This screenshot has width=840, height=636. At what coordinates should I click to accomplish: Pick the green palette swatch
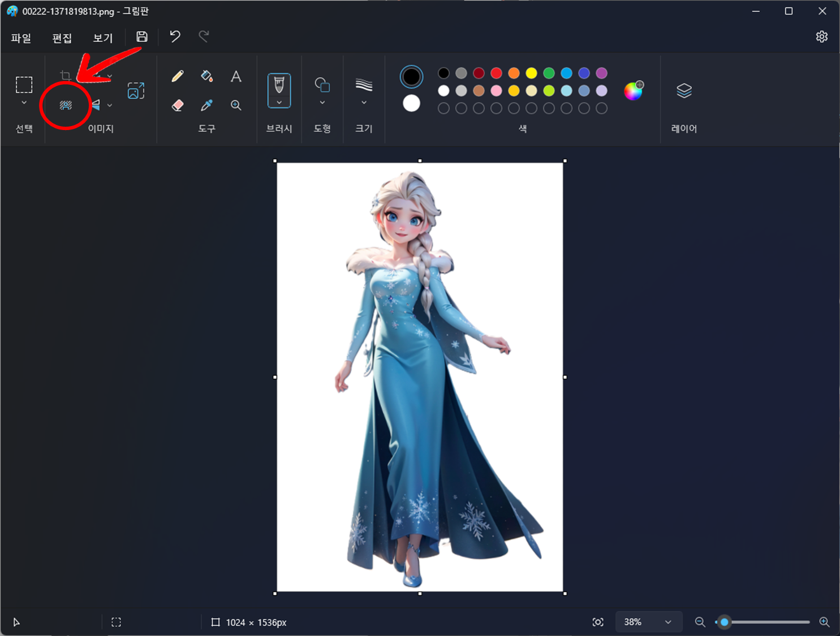549,73
